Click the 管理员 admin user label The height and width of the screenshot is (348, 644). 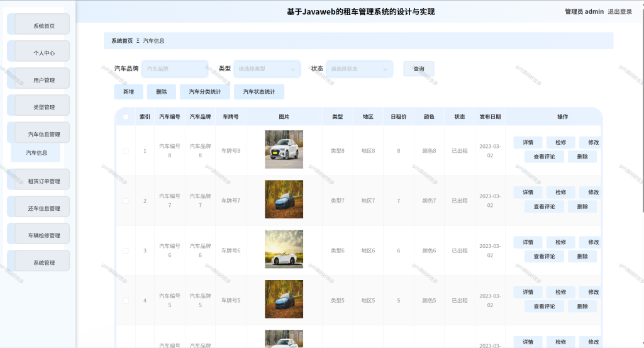click(x=584, y=11)
